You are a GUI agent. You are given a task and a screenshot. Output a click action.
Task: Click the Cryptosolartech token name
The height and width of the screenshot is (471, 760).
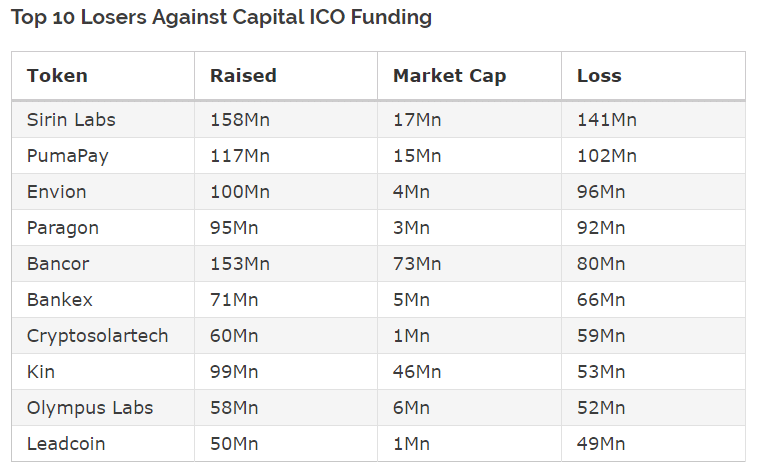(x=97, y=336)
